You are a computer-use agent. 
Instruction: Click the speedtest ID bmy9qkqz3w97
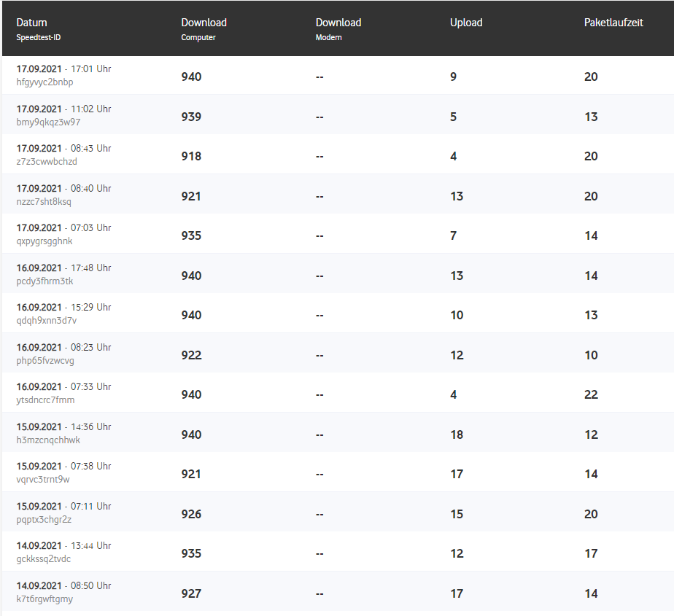pos(48,122)
